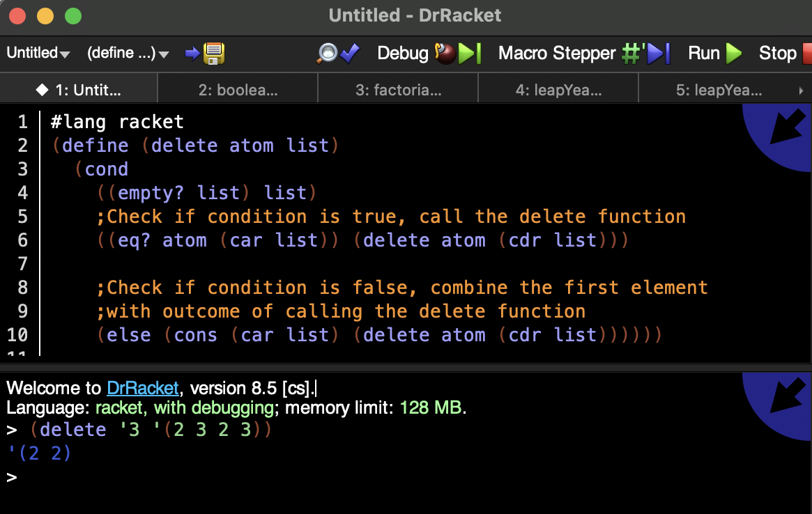Click 'racket, with debugging' language text
This screenshot has width=812, height=514.
coord(185,408)
